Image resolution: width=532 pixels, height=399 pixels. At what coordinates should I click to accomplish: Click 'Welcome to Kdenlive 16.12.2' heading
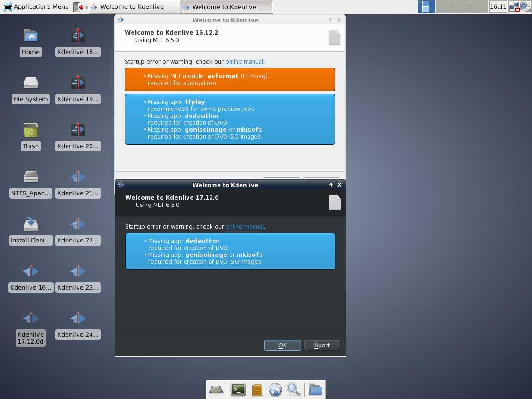pos(171,32)
